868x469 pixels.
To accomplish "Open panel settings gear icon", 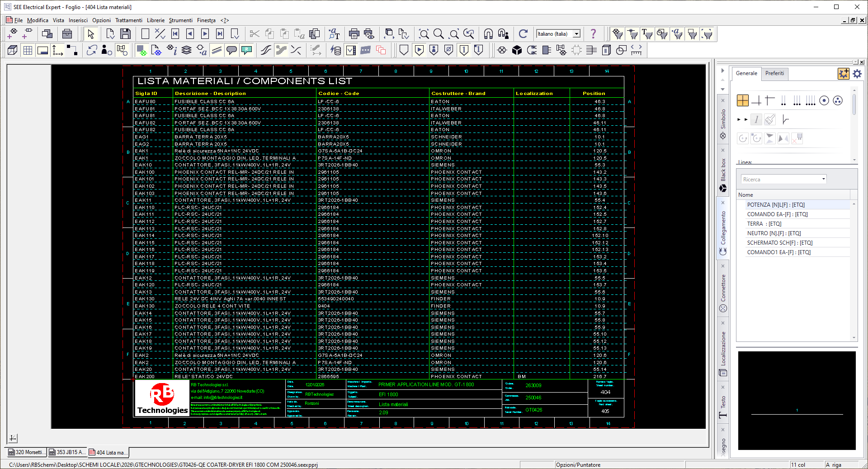I will (857, 73).
